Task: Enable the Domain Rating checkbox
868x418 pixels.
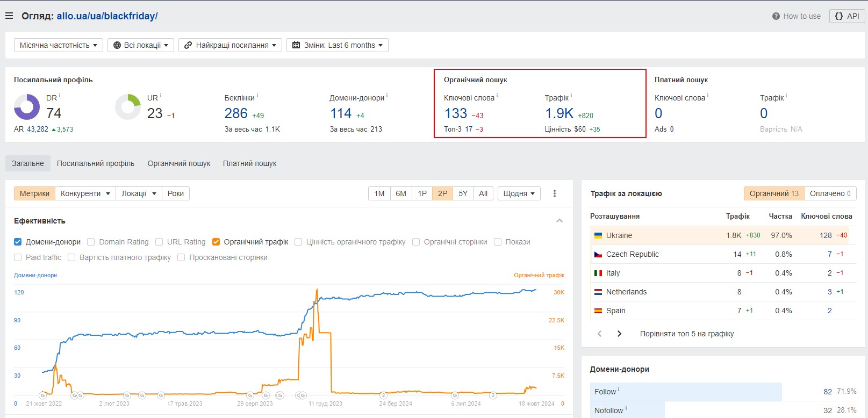Action: pos(91,242)
